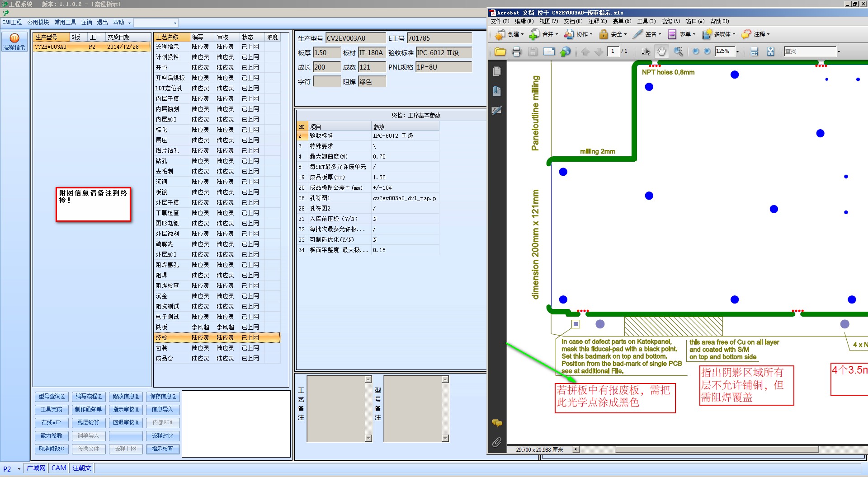Click the 工艺备注 scroll down arrow
The height and width of the screenshot is (477, 868).
tap(368, 438)
